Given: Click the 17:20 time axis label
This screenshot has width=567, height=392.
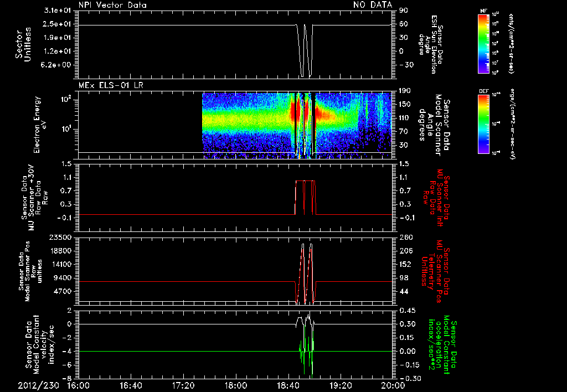Looking at the screenshot, I should click(x=183, y=385).
